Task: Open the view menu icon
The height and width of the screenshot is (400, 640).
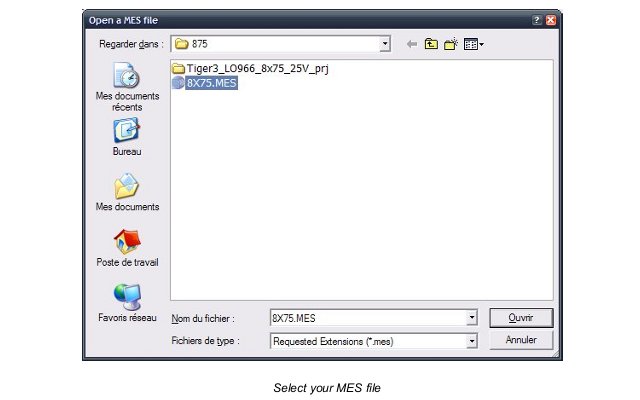Action: pos(473,44)
